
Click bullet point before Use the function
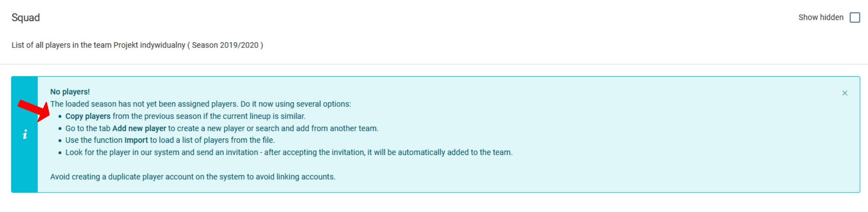click(x=60, y=141)
